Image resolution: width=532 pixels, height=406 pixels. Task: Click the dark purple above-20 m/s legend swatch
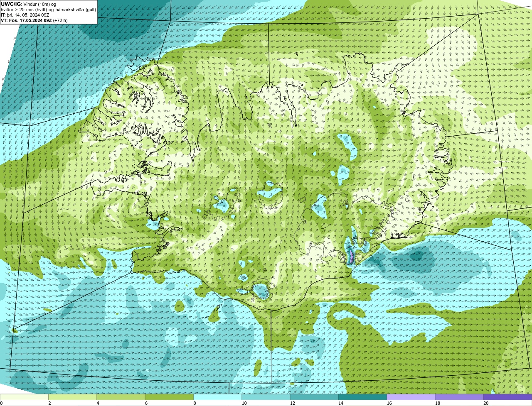(507, 397)
